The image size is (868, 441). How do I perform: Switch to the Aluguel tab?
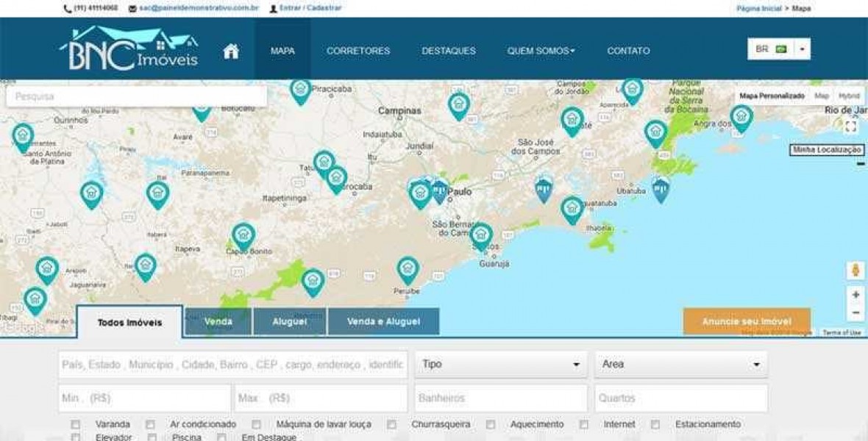290,321
